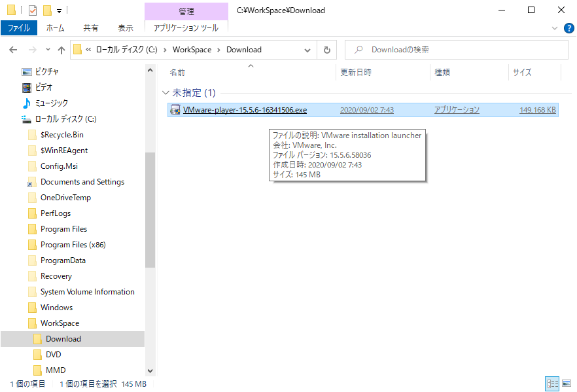The image size is (577, 392).
Task: Click the アプリケーション type cell
Action: (457, 110)
